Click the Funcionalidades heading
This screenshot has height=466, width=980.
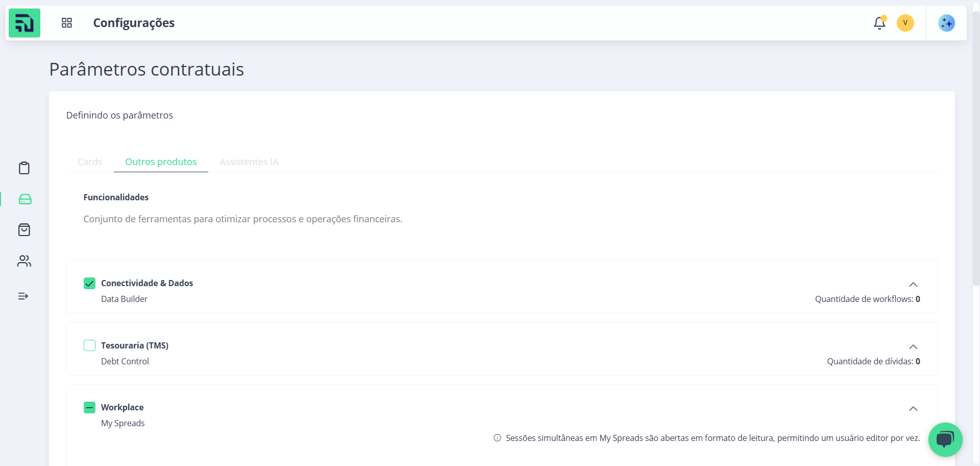pyautogui.click(x=116, y=197)
